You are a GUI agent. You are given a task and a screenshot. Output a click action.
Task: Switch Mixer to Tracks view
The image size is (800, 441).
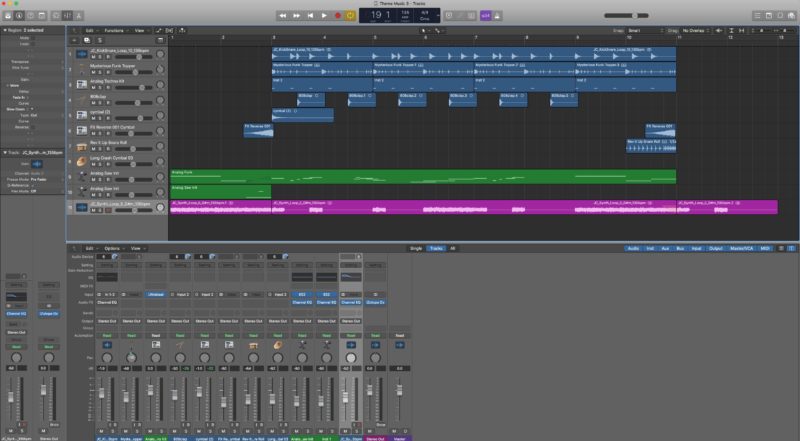(436, 249)
